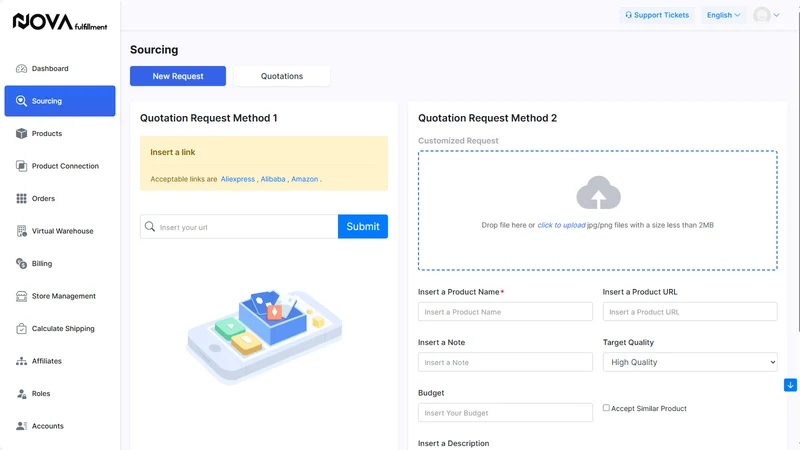The height and width of the screenshot is (450, 800).
Task: Click the 'Quotation Request Method 2' heading
Action: [x=487, y=118]
